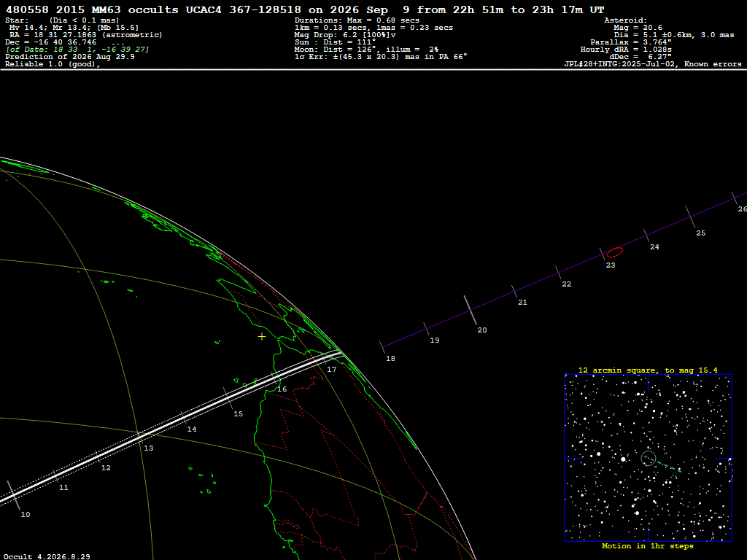Click the green 'of Date' coordinates line
Screen dimensions: 747x560
[x=77, y=50]
